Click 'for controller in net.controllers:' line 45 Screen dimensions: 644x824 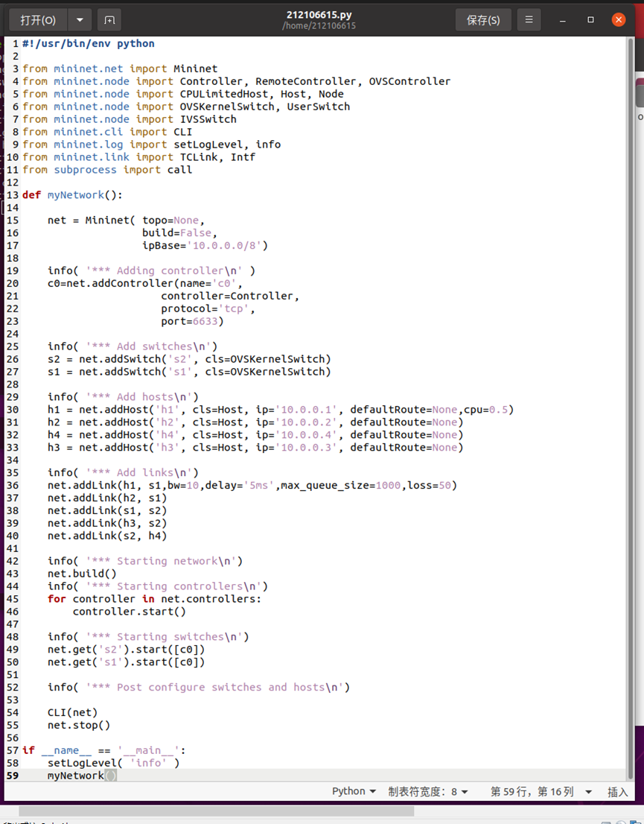tap(154, 598)
